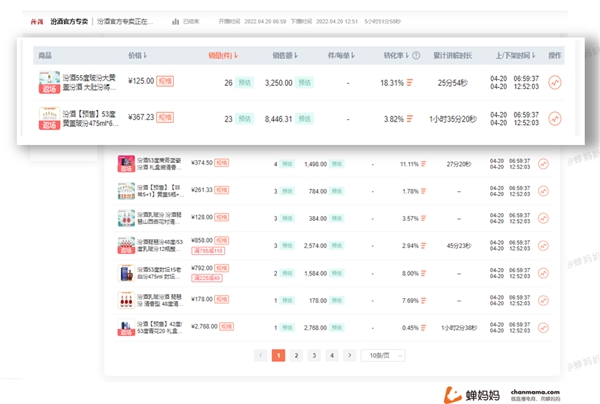Screen dimensions: 600x404
Task: Click the next page arrow
Action: [349, 355]
